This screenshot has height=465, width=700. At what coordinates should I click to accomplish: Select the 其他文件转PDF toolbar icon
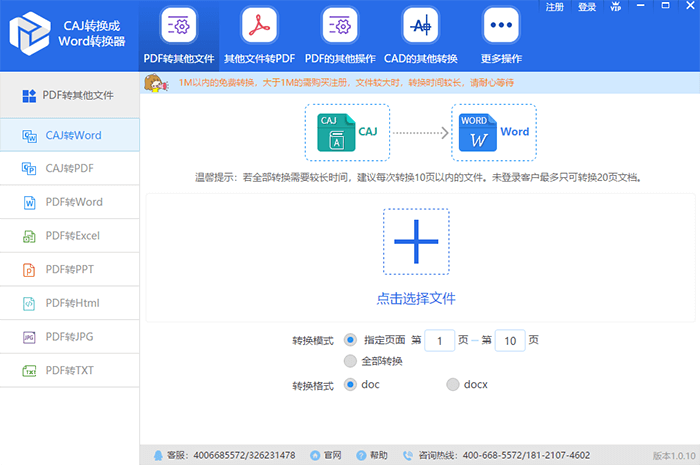click(257, 25)
